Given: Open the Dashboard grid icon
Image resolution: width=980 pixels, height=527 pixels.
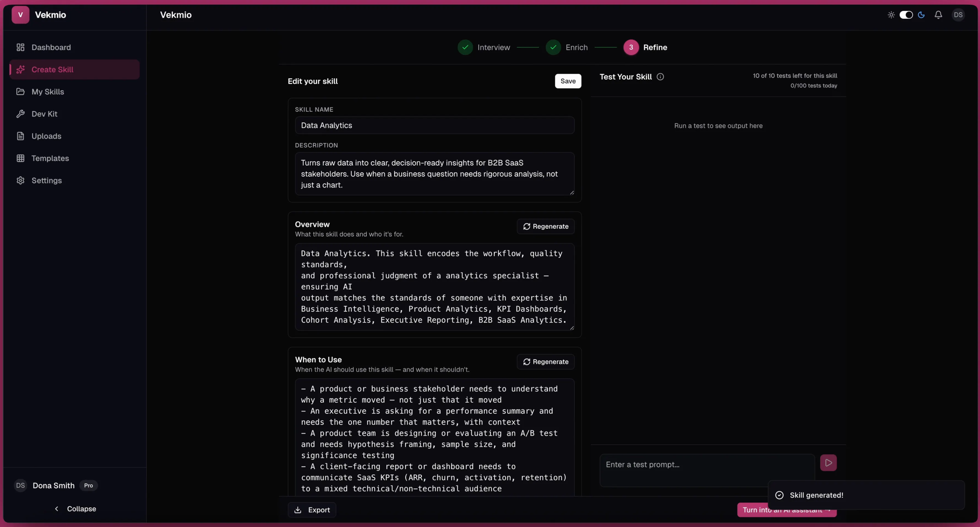Looking at the screenshot, I should (21, 47).
